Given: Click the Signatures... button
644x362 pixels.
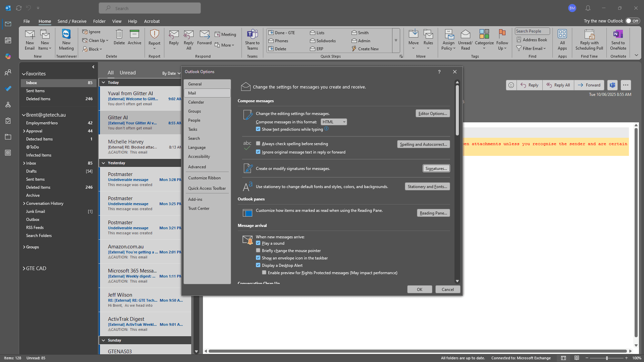Looking at the screenshot, I should (x=436, y=169).
